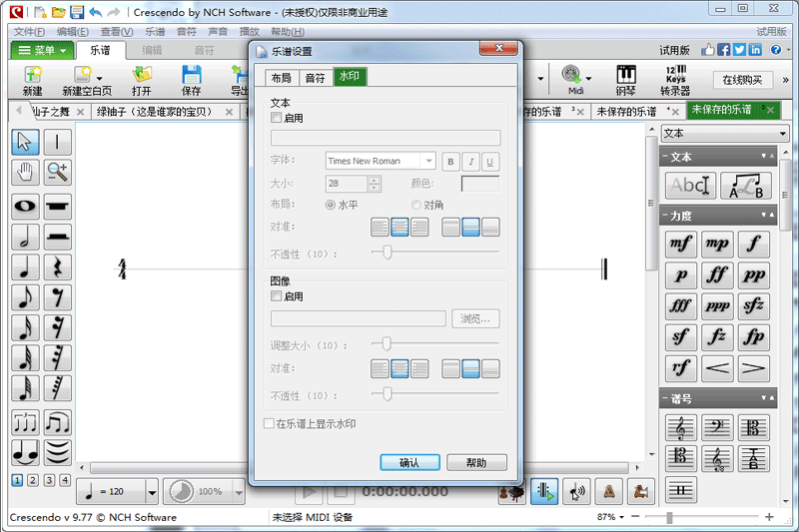Select voice 1 button

17,479
